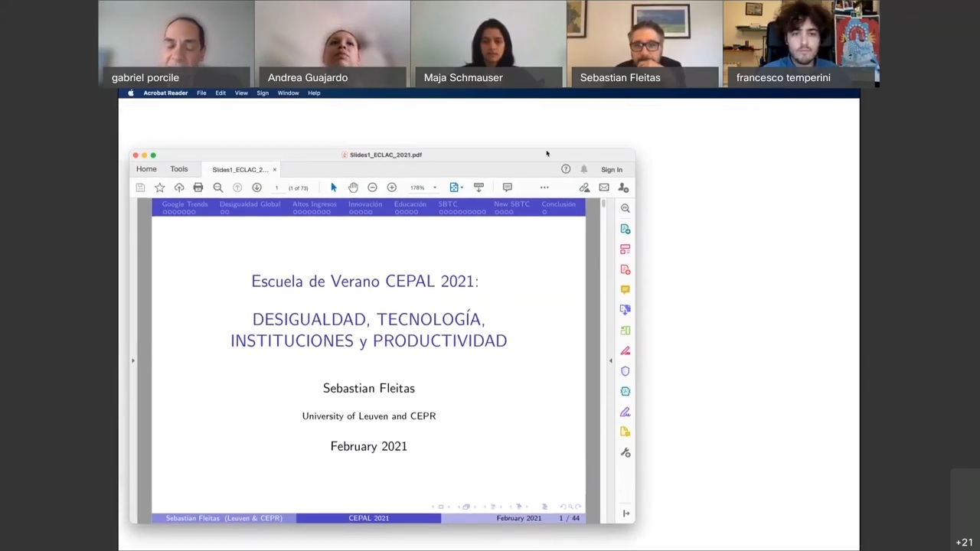Viewport: 980px width, 551px height.
Task: Open the View menu in menu bar
Action: pos(241,93)
